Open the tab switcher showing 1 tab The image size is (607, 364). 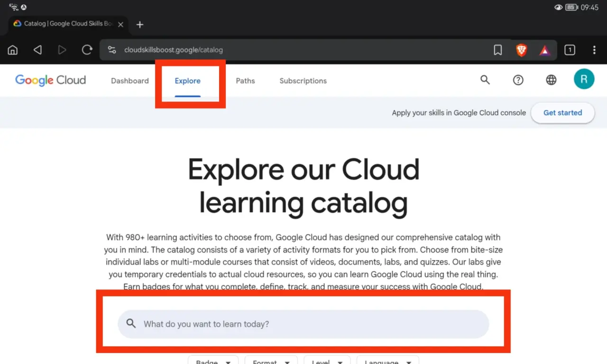[570, 50]
